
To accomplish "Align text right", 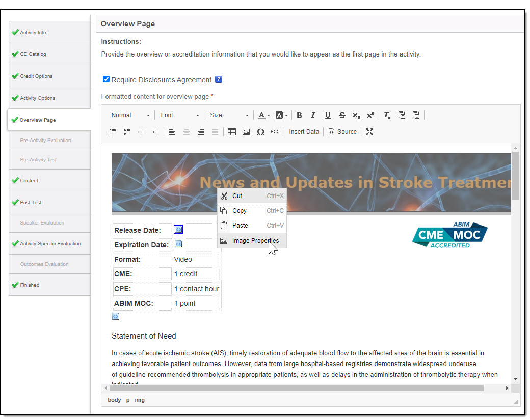I will click(x=201, y=132).
